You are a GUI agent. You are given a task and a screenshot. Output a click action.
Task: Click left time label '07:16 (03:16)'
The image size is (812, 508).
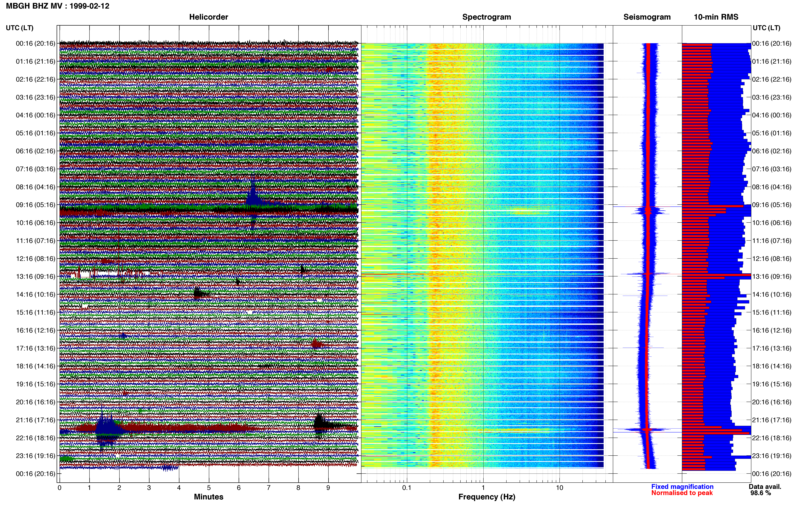(x=35, y=169)
